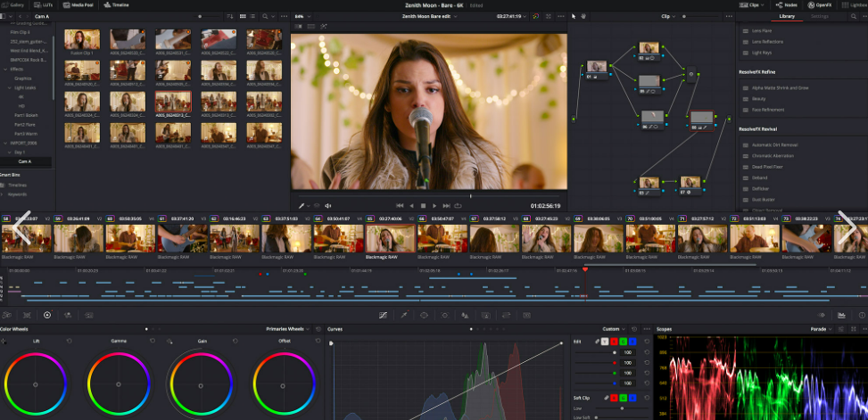This screenshot has height=420, width=868.
Task: Select the Qualifier eyedropper palette
Action: click(x=403, y=315)
